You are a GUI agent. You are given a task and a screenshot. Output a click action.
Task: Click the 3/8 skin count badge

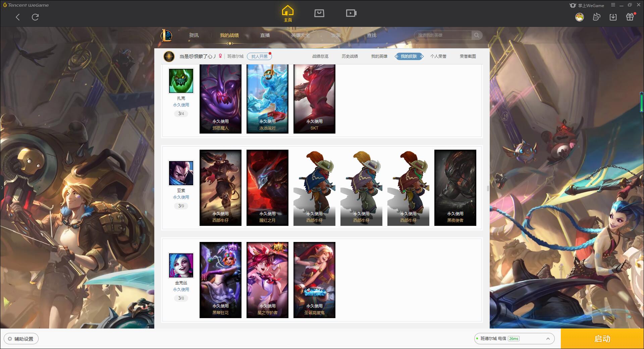coord(181,298)
